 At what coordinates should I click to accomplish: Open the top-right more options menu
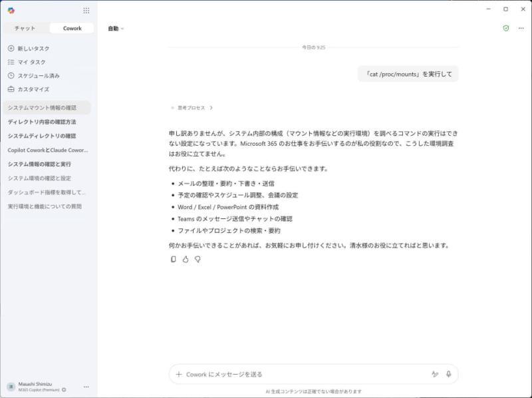(x=521, y=28)
